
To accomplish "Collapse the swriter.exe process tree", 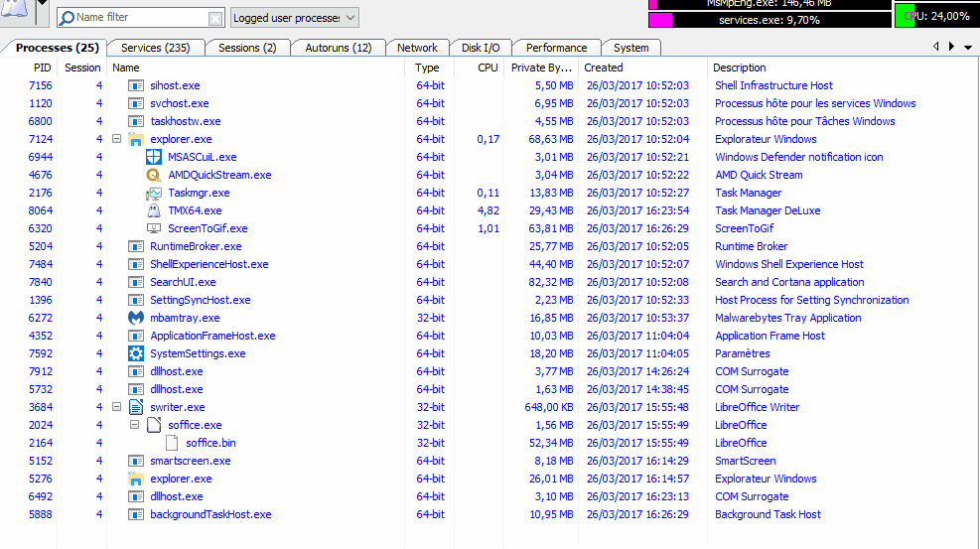I will click(117, 407).
